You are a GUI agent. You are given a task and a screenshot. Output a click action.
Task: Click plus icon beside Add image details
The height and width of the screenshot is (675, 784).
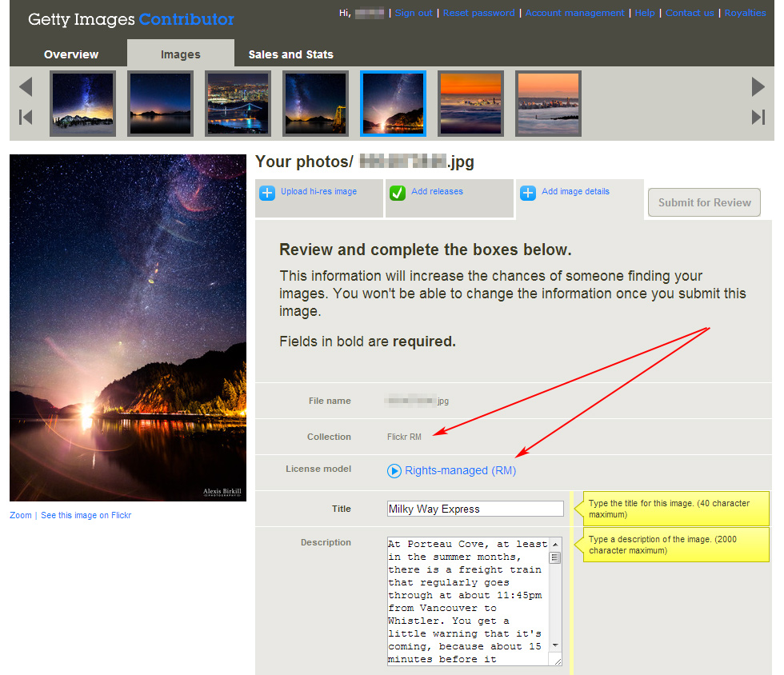coord(528,193)
